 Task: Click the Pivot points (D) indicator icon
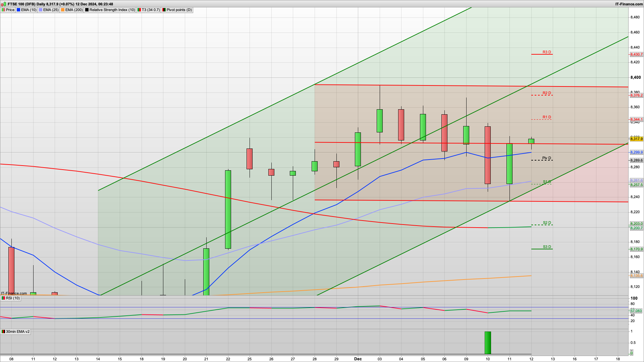pyautogui.click(x=163, y=10)
